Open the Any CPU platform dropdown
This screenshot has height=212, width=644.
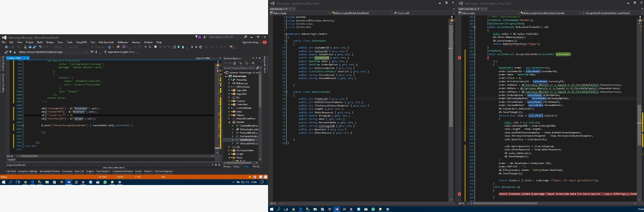78,47
